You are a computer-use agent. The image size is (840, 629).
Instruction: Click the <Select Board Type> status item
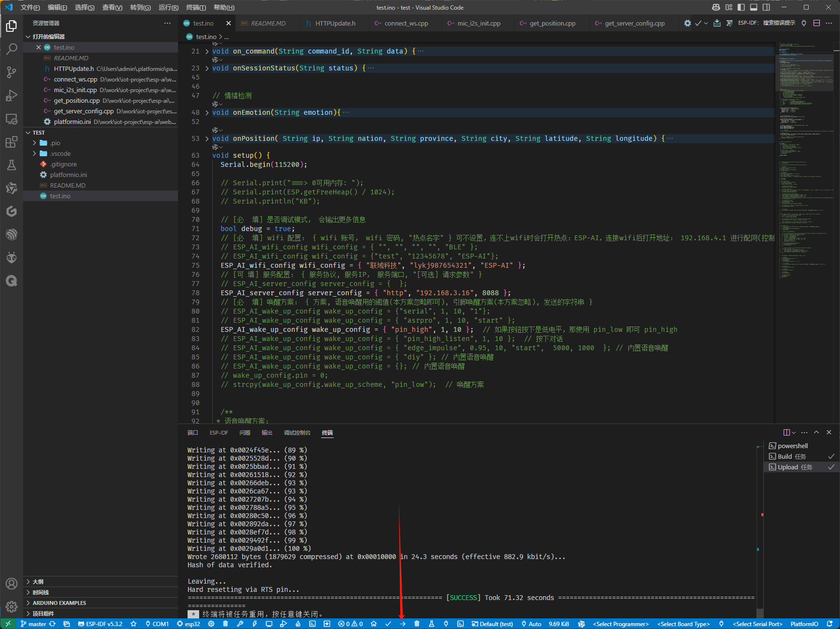pyautogui.click(x=683, y=624)
